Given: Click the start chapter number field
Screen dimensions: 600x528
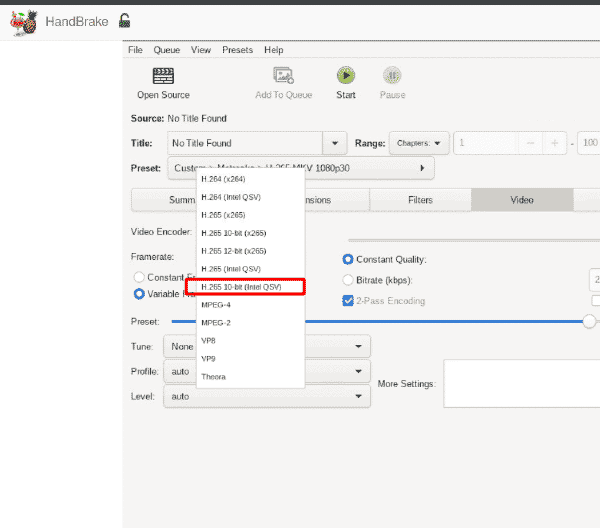Looking at the screenshot, I should [486, 143].
